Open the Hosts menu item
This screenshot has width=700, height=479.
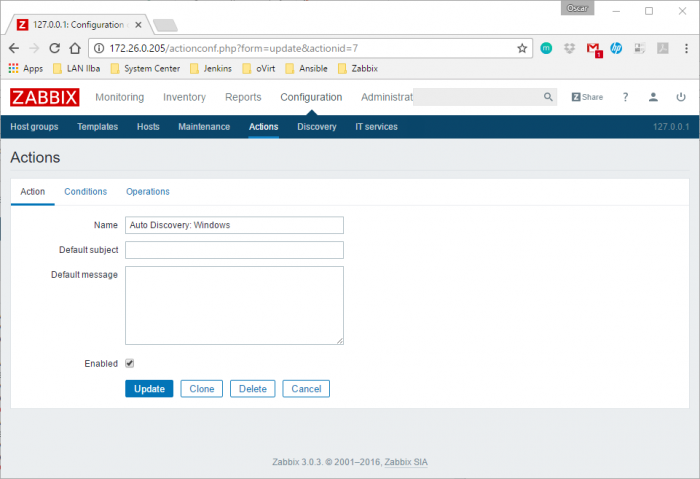coord(148,127)
